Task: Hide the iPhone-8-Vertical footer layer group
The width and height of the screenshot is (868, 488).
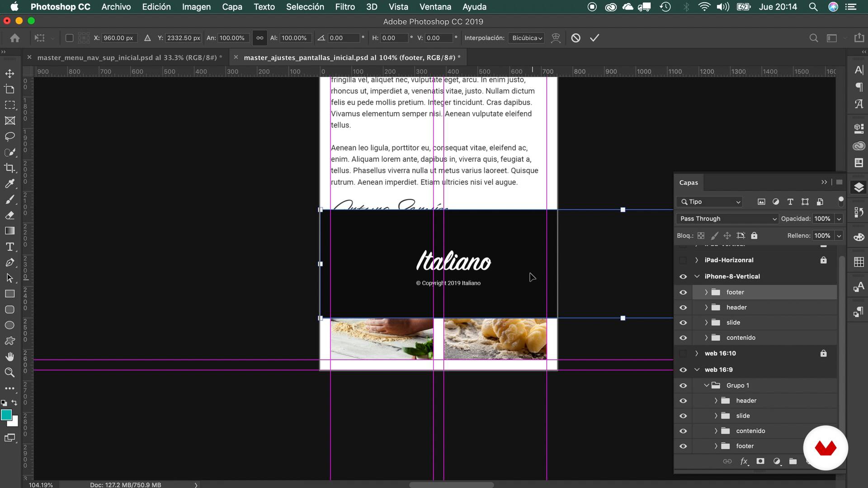Action: click(683, 292)
